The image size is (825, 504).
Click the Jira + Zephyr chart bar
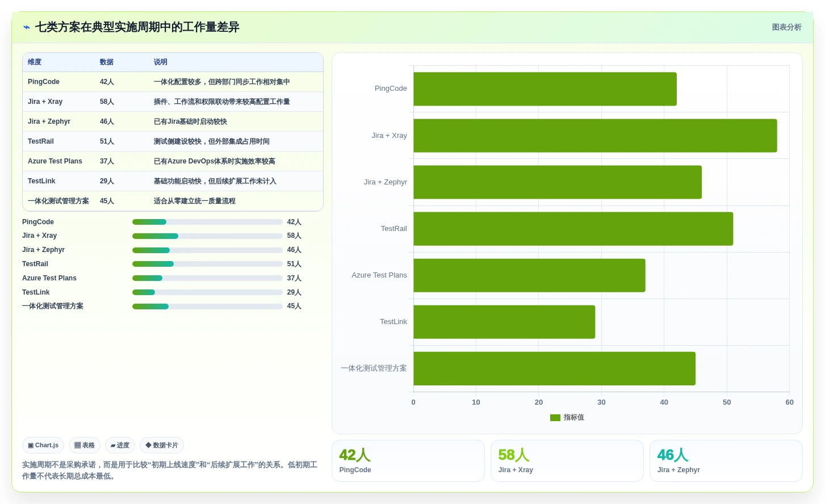558,182
